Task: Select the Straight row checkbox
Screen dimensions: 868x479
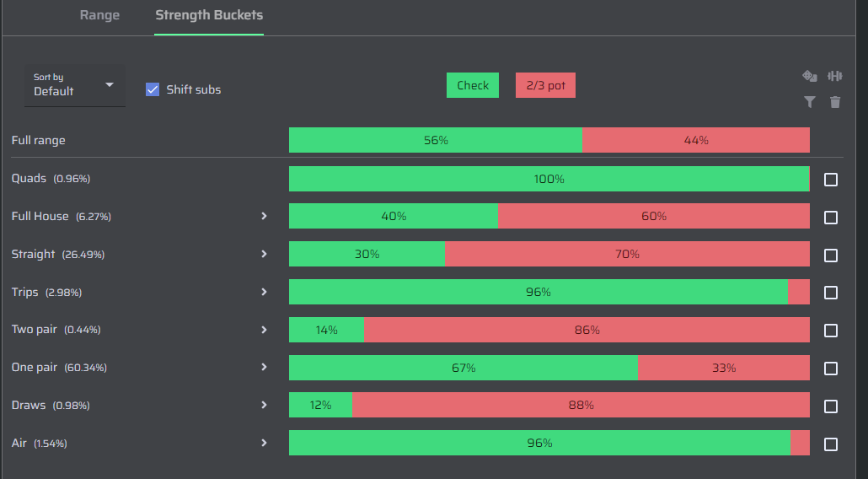Action: (830, 256)
